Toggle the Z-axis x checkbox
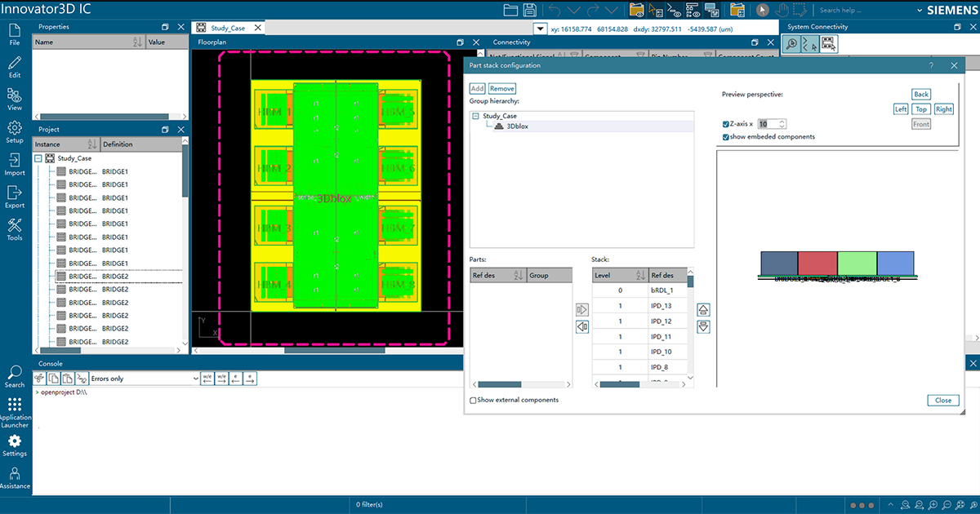Image resolution: width=980 pixels, height=514 pixels. 726,124
